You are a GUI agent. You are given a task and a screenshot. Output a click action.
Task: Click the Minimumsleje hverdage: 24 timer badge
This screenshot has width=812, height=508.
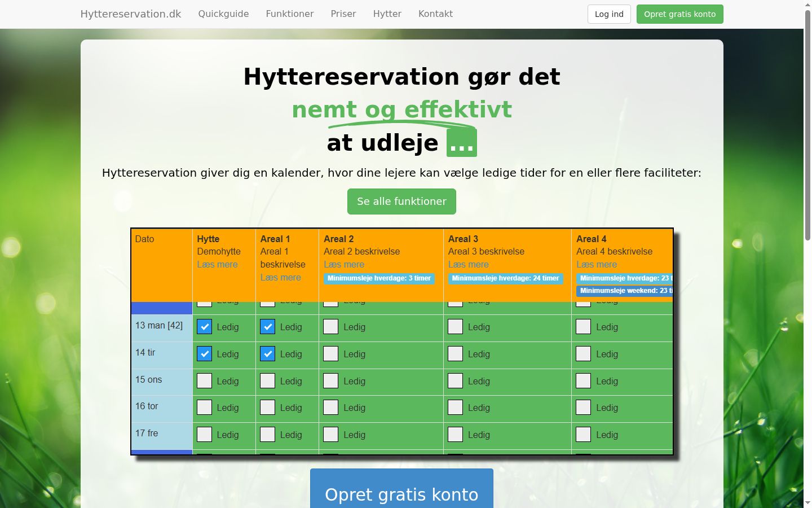click(505, 278)
